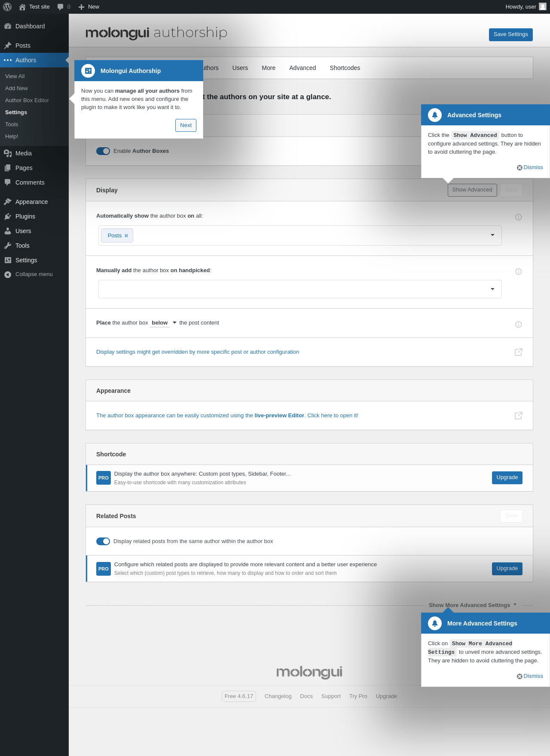Open Author Box Editor submenu item

tap(27, 100)
